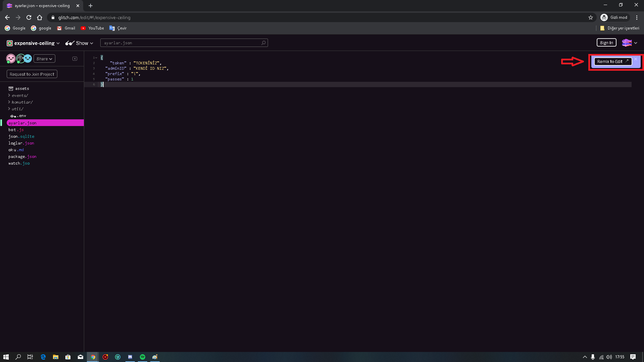644x362 pixels.
Task: Open the Share dropdown
Action: point(44,59)
